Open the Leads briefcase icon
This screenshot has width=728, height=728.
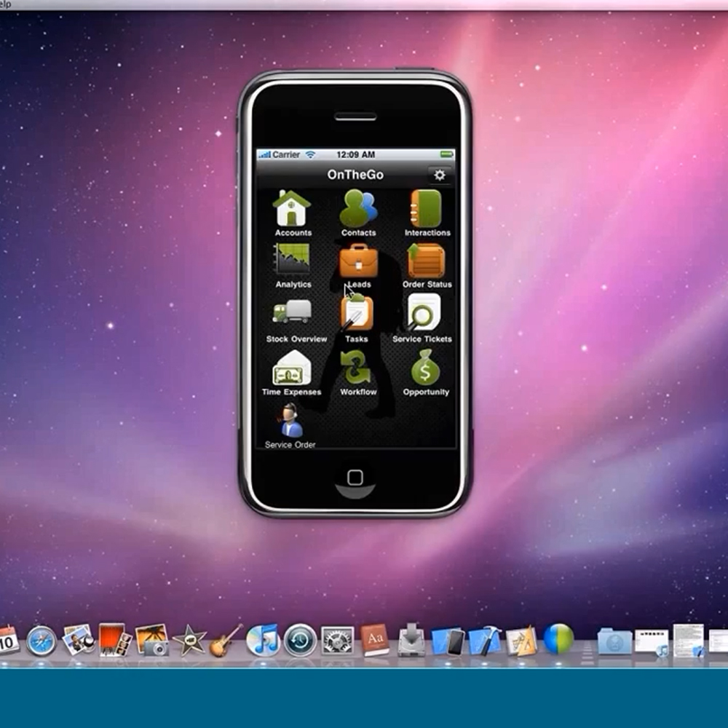click(358, 260)
